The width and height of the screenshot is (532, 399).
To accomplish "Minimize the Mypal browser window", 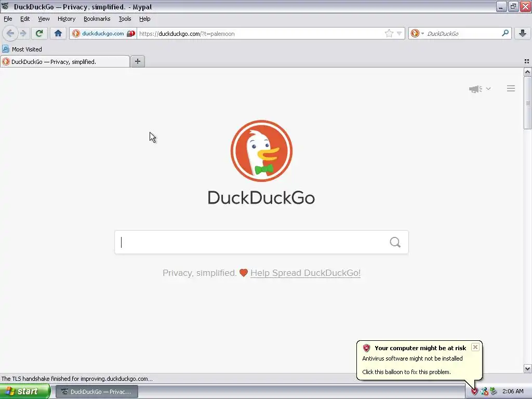I will pyautogui.click(x=501, y=6).
